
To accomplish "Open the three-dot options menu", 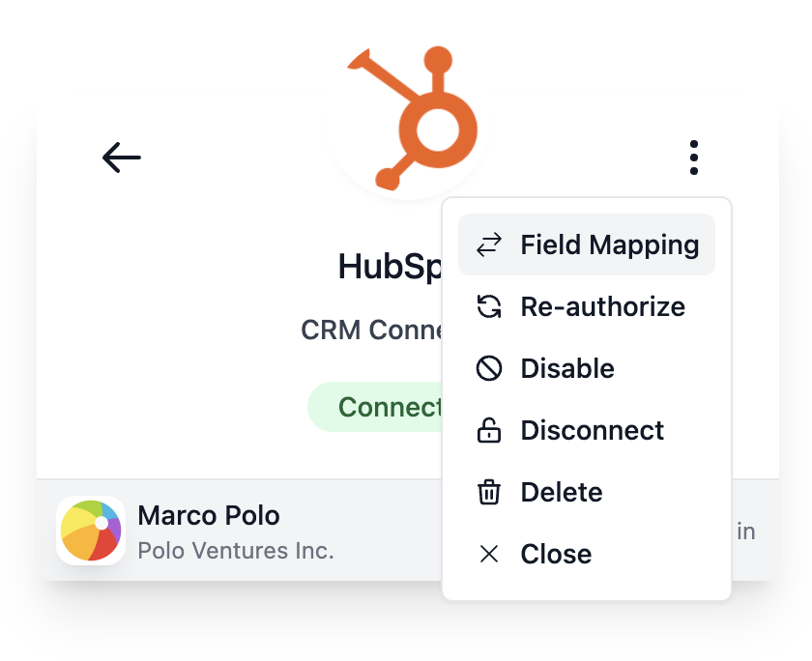I will [694, 158].
